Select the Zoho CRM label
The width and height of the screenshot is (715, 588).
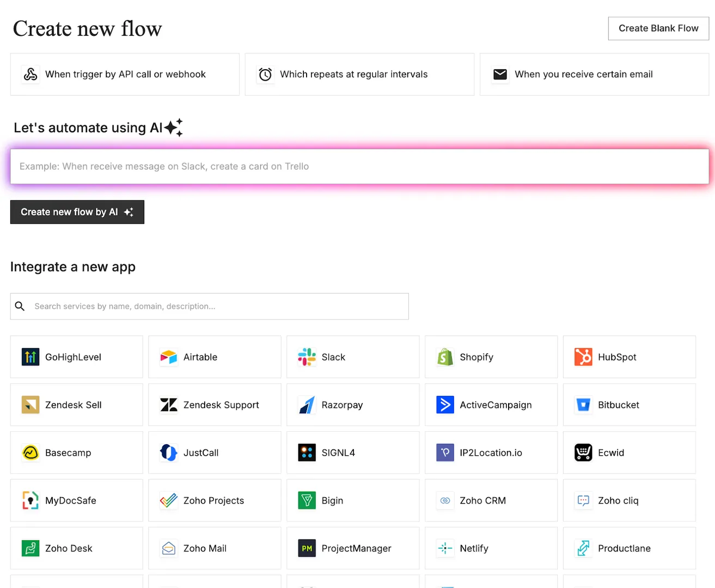(482, 501)
